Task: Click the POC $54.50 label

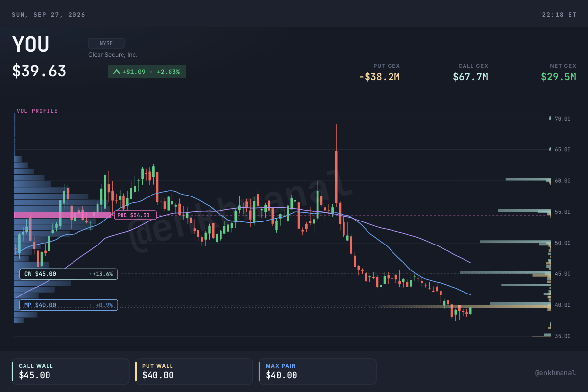Action: 135,215
